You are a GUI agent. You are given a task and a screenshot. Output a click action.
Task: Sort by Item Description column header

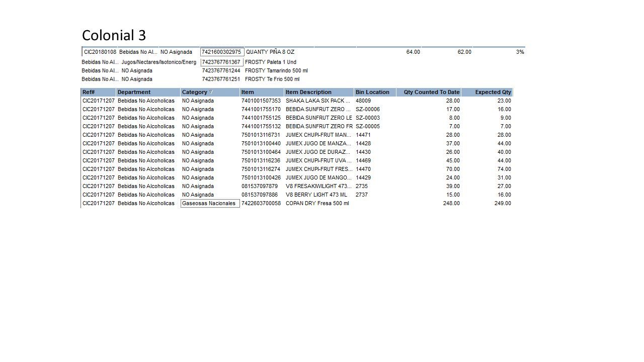point(319,92)
